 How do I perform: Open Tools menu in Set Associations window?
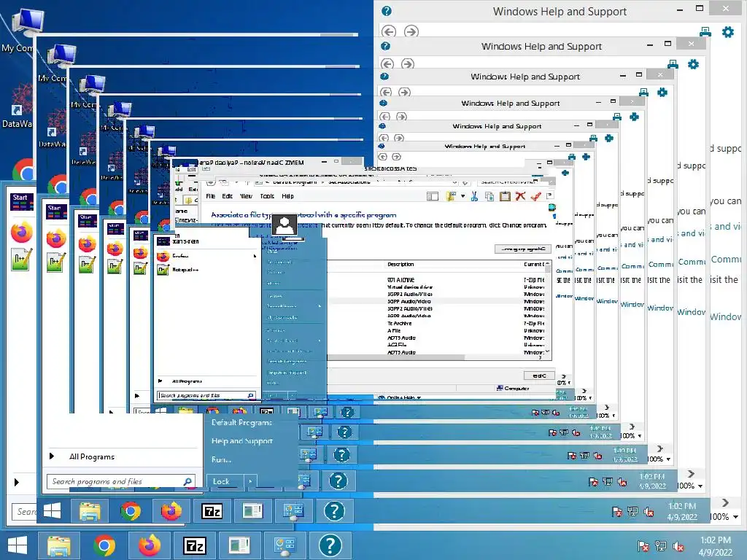coord(267,196)
